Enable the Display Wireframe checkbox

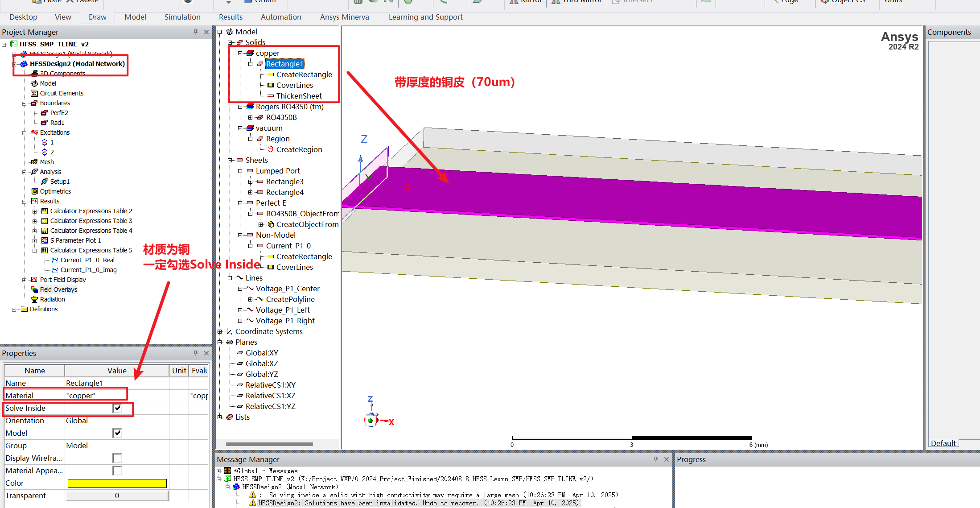[117, 458]
